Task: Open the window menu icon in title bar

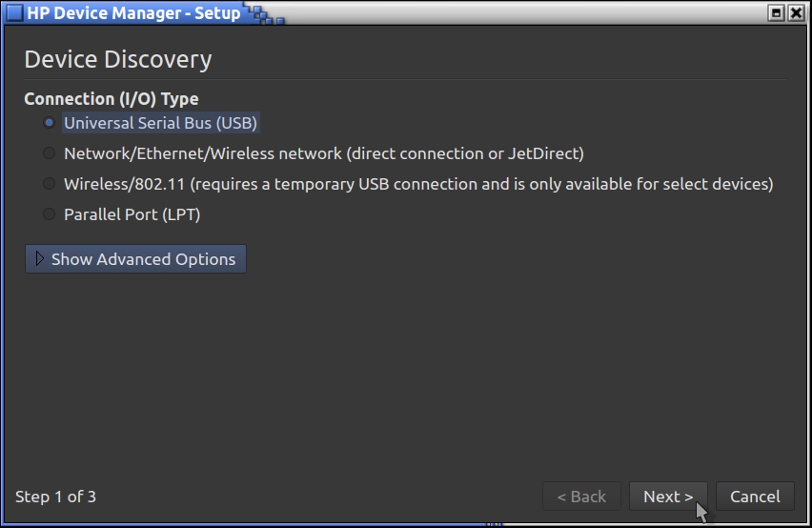Action: (14, 12)
